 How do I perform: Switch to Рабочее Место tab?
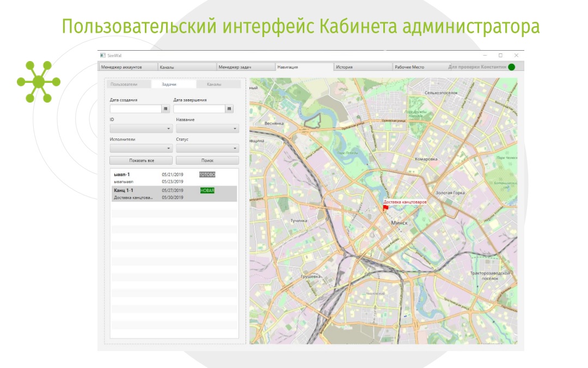tap(420, 67)
